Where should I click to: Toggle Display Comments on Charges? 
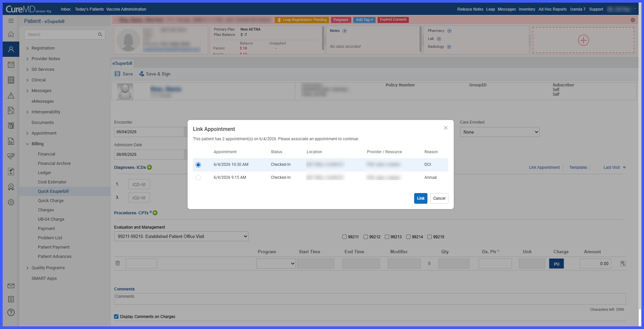pos(116,317)
